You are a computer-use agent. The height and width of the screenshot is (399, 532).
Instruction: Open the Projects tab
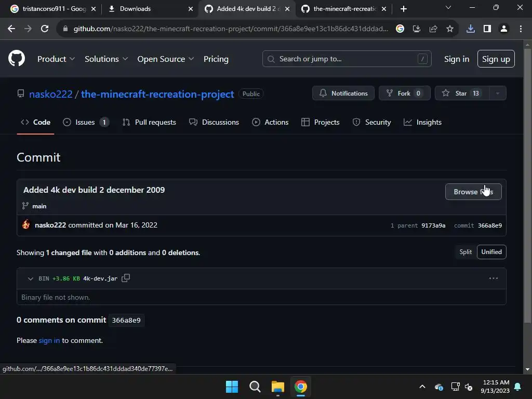tap(320, 122)
